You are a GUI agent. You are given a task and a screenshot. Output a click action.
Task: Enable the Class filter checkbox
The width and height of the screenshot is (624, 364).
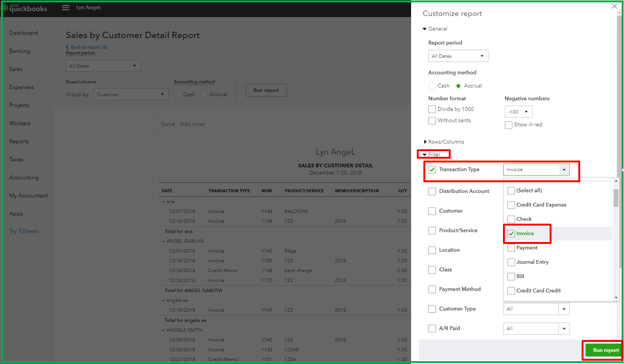432,270
